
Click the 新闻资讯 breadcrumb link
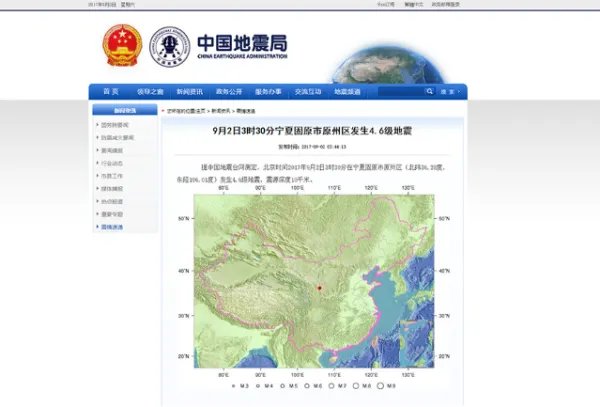pyautogui.click(x=221, y=111)
